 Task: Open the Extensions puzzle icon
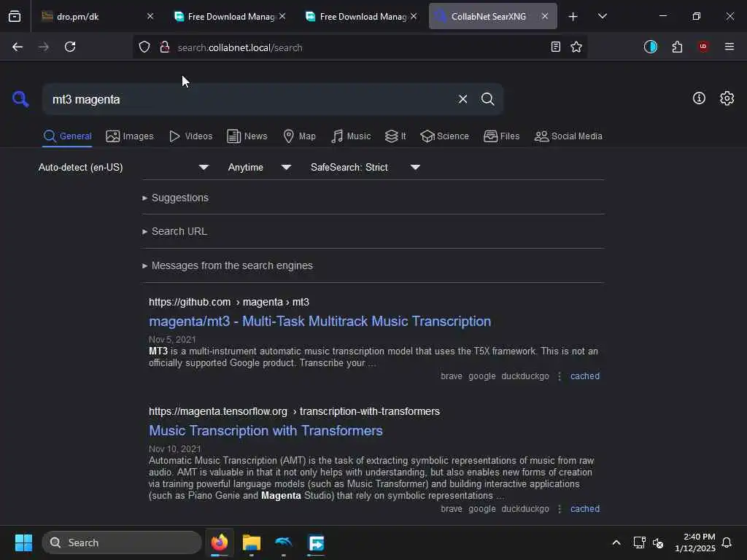tap(677, 47)
